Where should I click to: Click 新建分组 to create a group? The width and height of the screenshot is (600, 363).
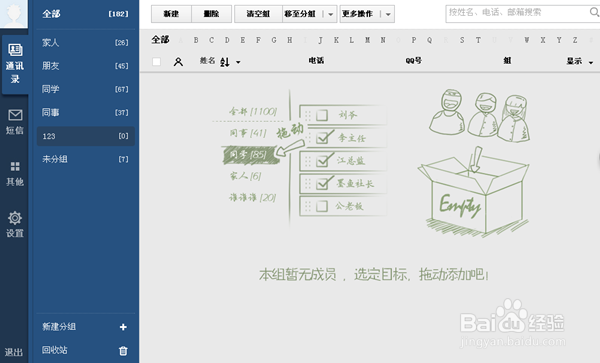[x=59, y=327]
